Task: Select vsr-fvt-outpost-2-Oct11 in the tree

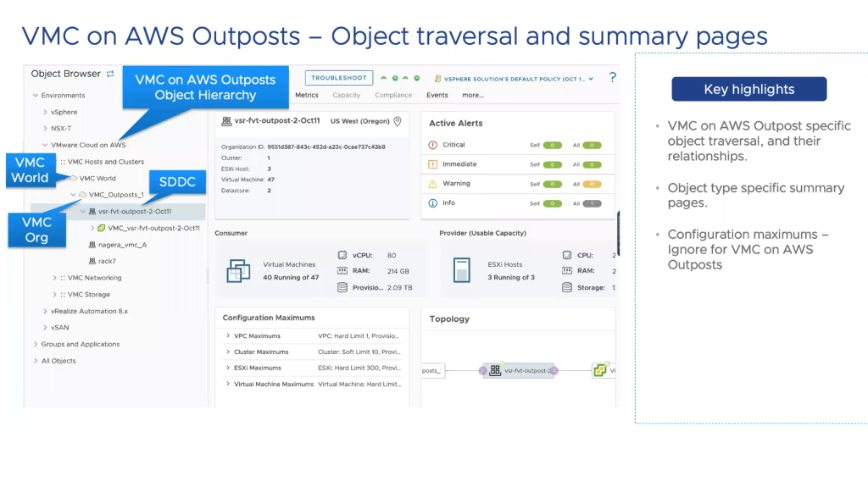Action: tap(135, 212)
